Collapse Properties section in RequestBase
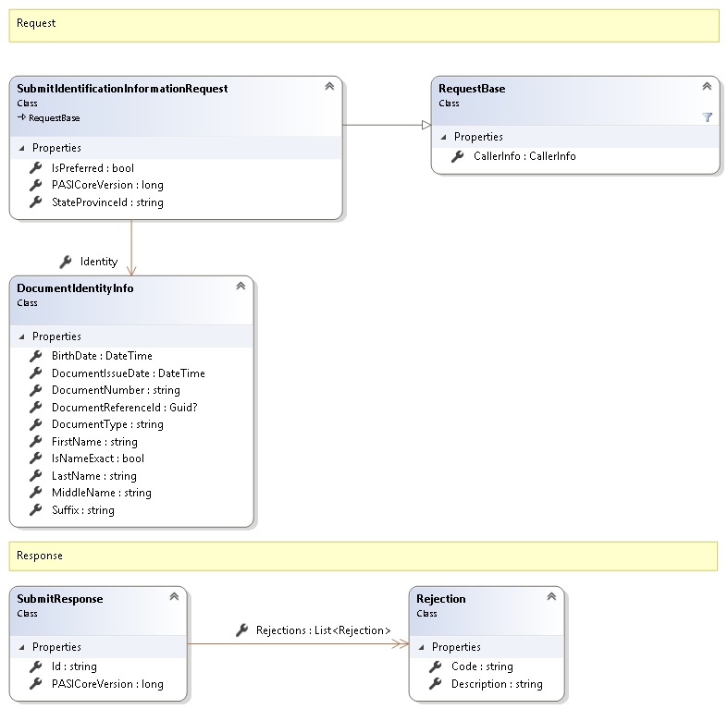 [x=444, y=137]
